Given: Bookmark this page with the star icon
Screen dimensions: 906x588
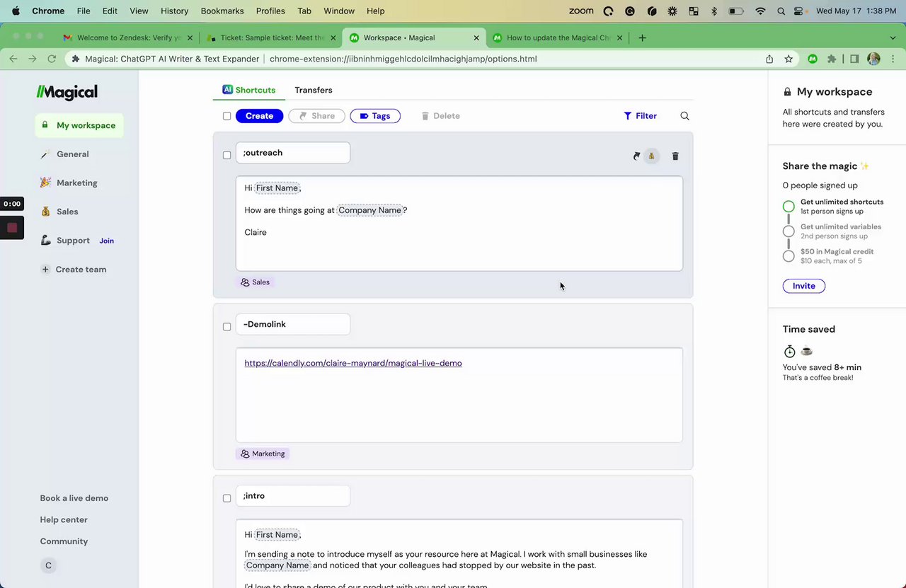Looking at the screenshot, I should [789, 59].
